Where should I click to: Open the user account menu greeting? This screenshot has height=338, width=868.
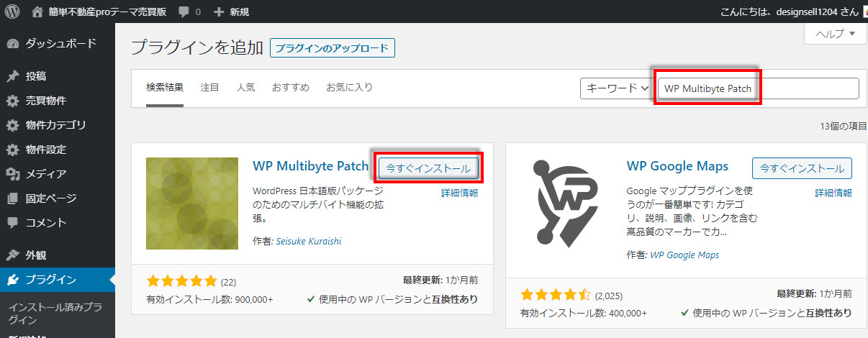click(787, 12)
